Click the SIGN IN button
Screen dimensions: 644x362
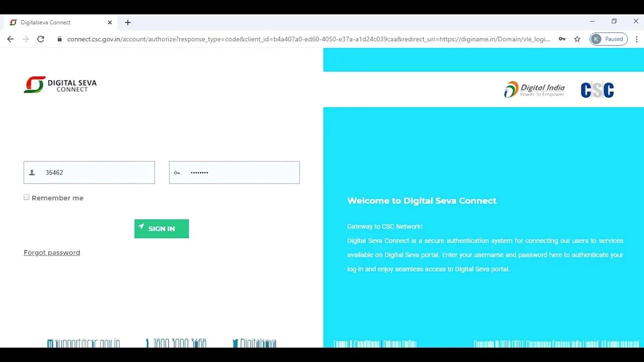(x=162, y=229)
